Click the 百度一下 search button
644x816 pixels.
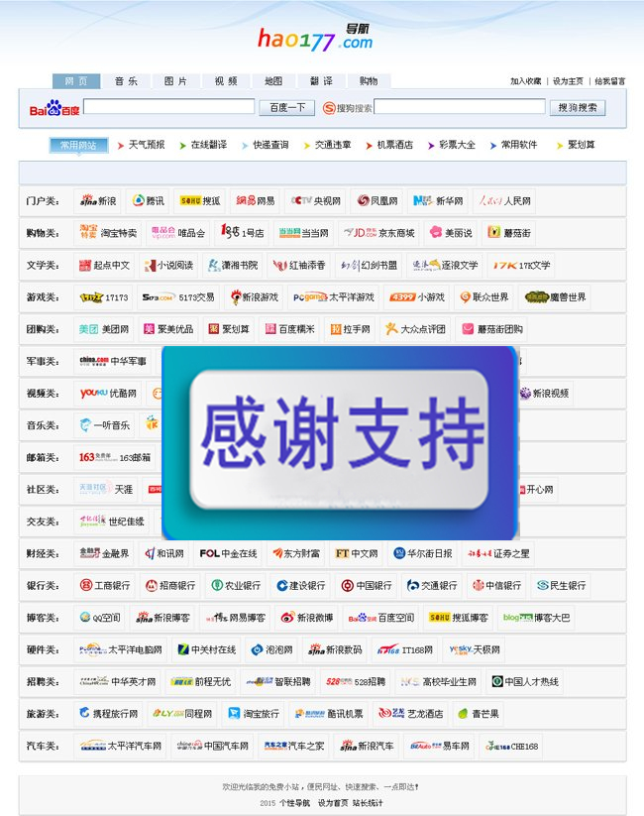286,108
